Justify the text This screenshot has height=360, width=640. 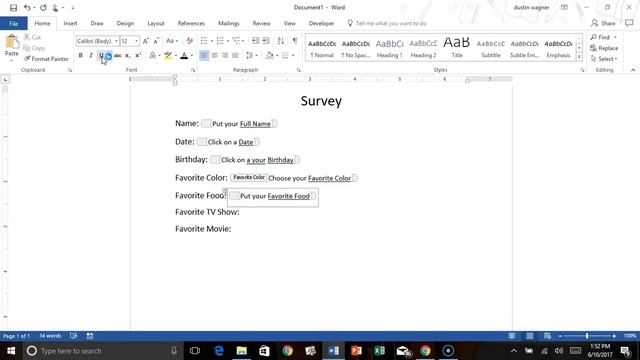click(235, 56)
